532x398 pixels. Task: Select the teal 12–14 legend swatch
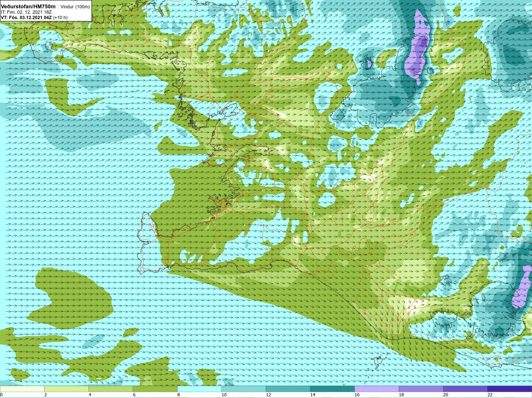288,389
